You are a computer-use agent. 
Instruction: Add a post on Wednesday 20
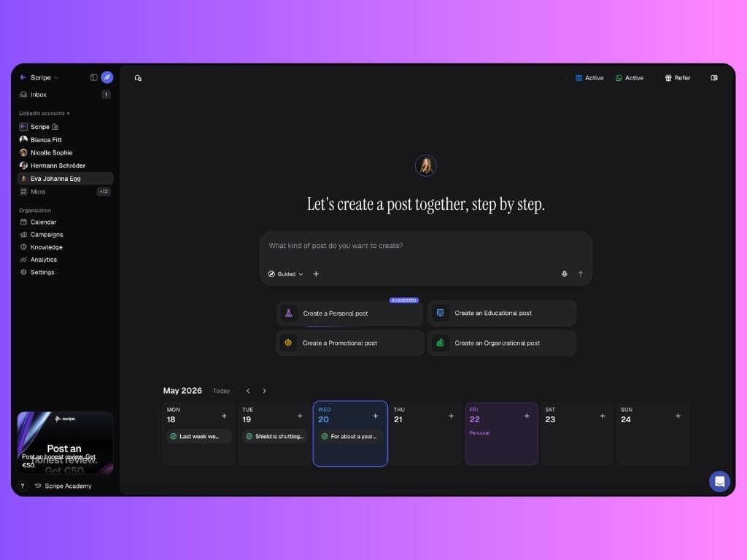pos(376,416)
